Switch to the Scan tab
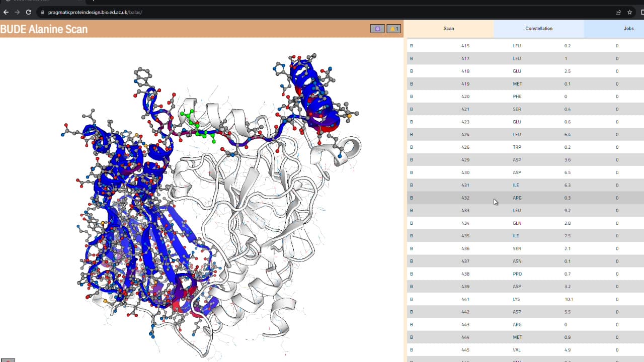This screenshot has width=644, height=362. point(449,29)
